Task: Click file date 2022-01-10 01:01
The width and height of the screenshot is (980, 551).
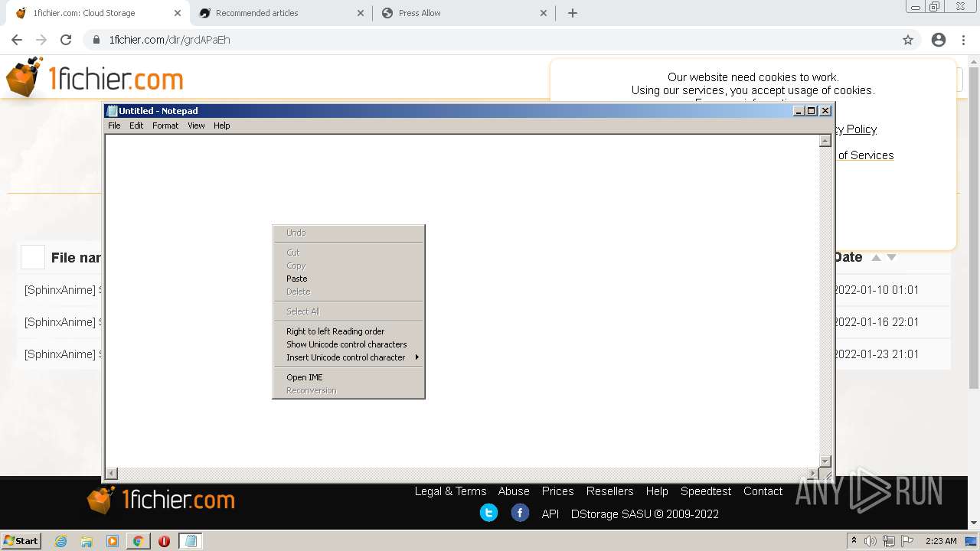Action: click(877, 290)
